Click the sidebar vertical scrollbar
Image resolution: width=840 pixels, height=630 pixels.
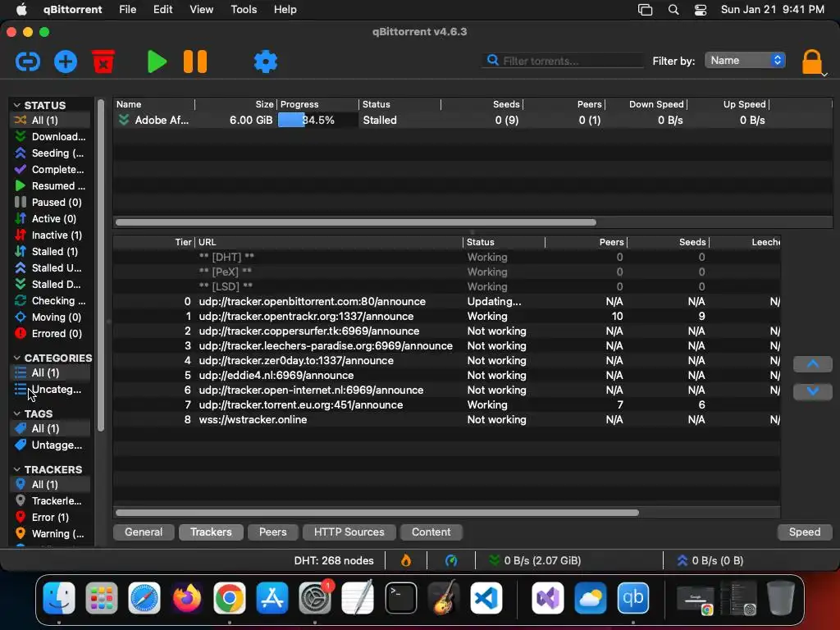tap(101, 265)
